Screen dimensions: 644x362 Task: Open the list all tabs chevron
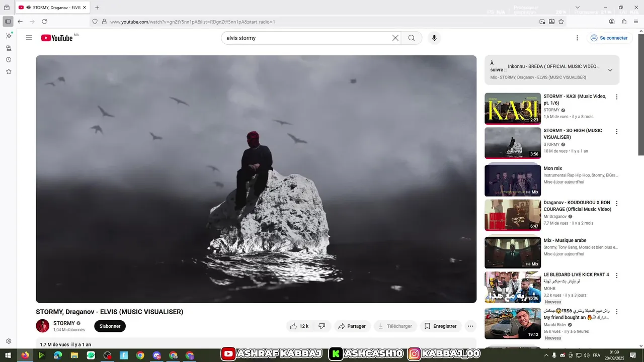click(x=577, y=8)
